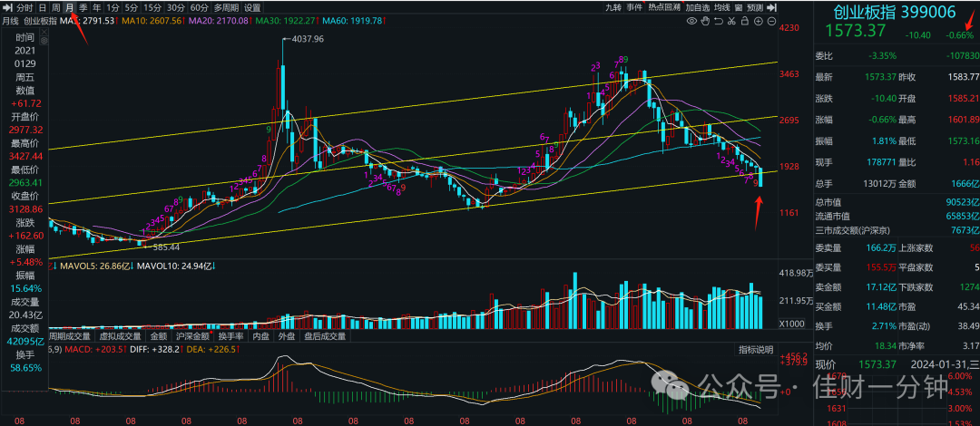This screenshot has height=426, width=980.
Task: Switch to the 周 weekly period tab
Action: coord(55,7)
